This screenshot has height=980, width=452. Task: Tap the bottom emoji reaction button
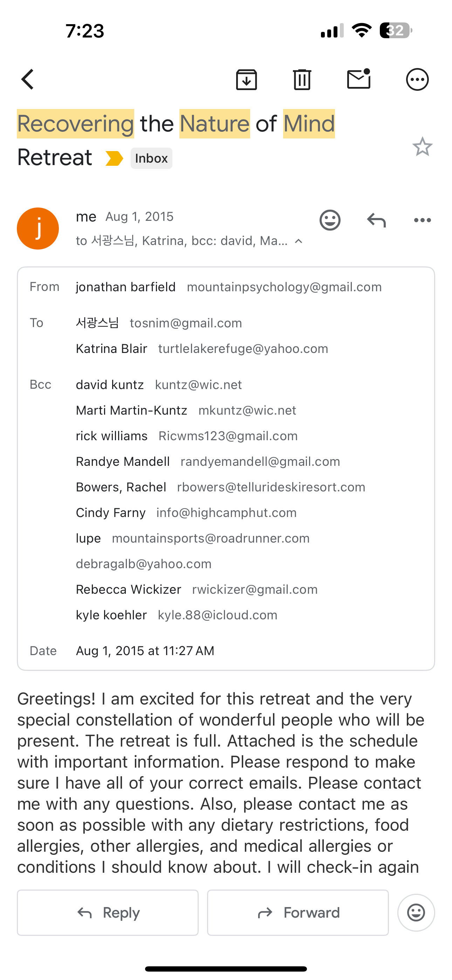[416, 912]
